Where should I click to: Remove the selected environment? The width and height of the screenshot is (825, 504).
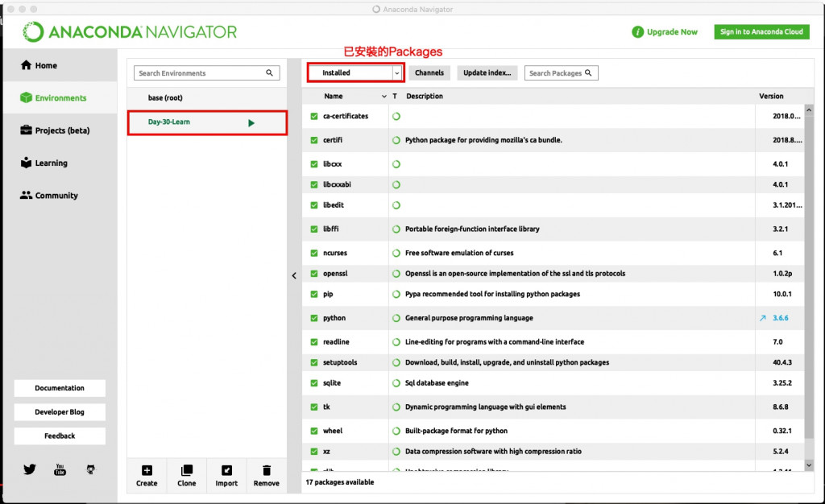(x=266, y=476)
